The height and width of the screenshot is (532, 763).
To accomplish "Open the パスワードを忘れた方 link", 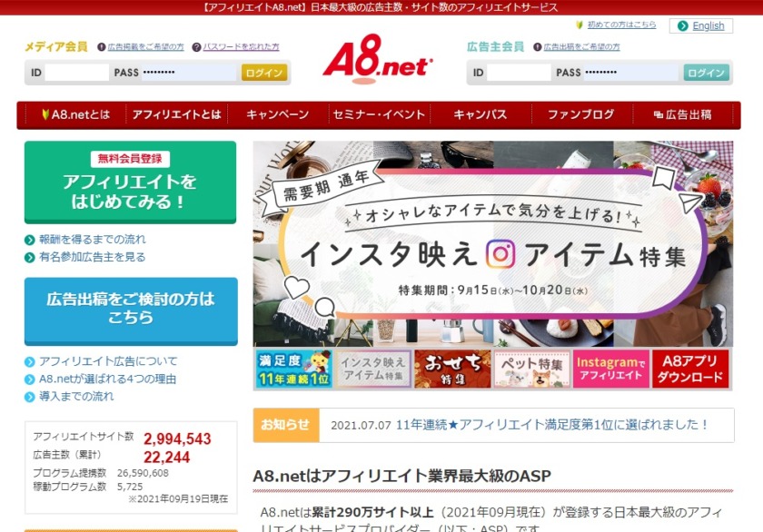I will (241, 46).
